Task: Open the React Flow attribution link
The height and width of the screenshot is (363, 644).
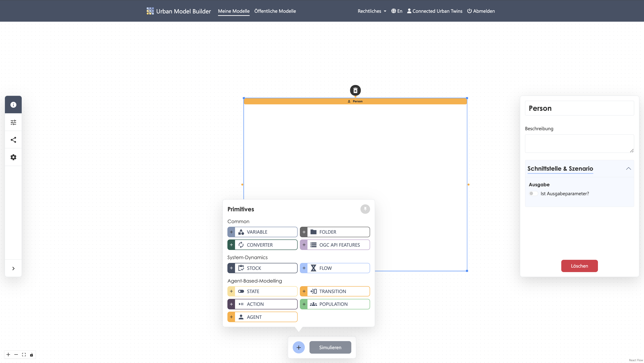Action: (x=636, y=360)
